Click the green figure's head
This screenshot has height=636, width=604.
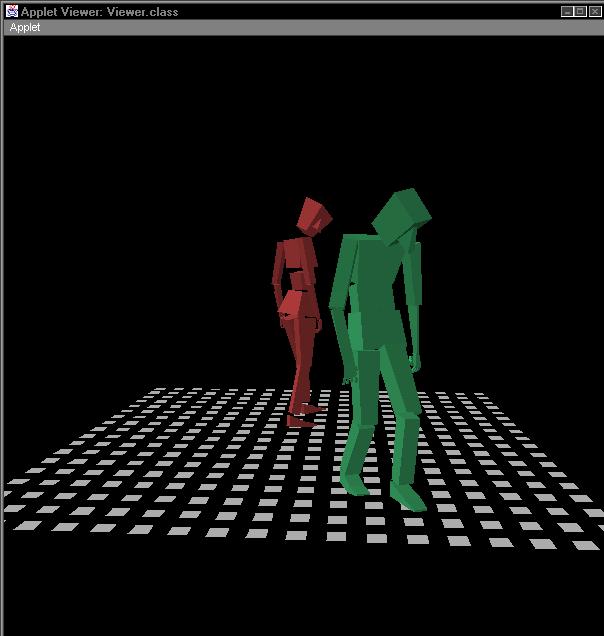coord(402,212)
